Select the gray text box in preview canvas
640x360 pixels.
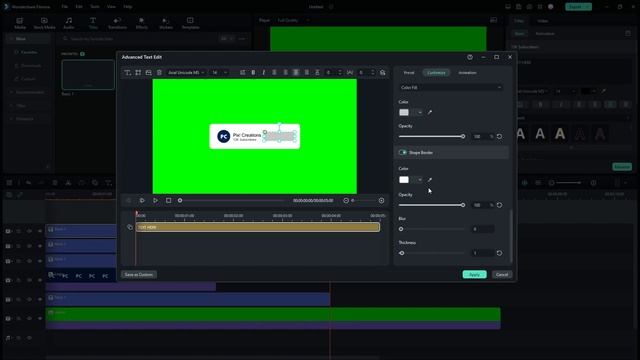click(x=280, y=136)
